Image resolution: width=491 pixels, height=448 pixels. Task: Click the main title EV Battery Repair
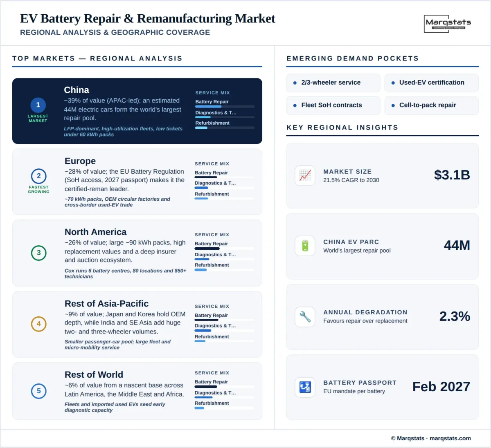[148, 18]
